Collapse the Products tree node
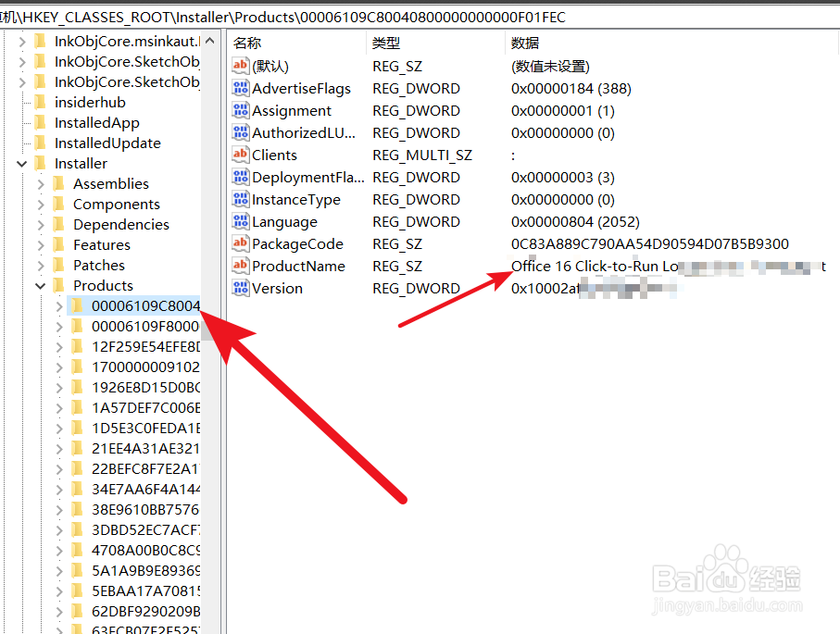 [x=40, y=285]
